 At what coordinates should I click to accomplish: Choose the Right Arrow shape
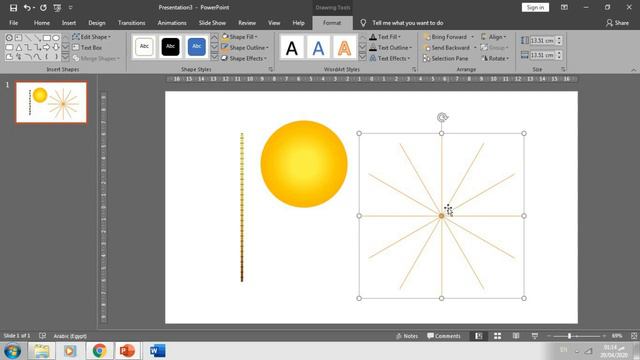click(x=47, y=47)
